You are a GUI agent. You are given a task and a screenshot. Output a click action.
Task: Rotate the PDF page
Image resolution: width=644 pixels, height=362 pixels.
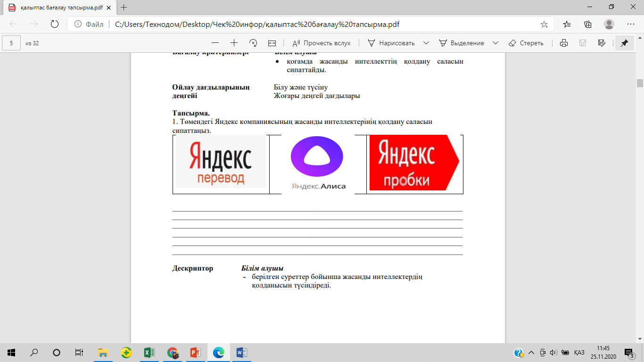[253, 43]
